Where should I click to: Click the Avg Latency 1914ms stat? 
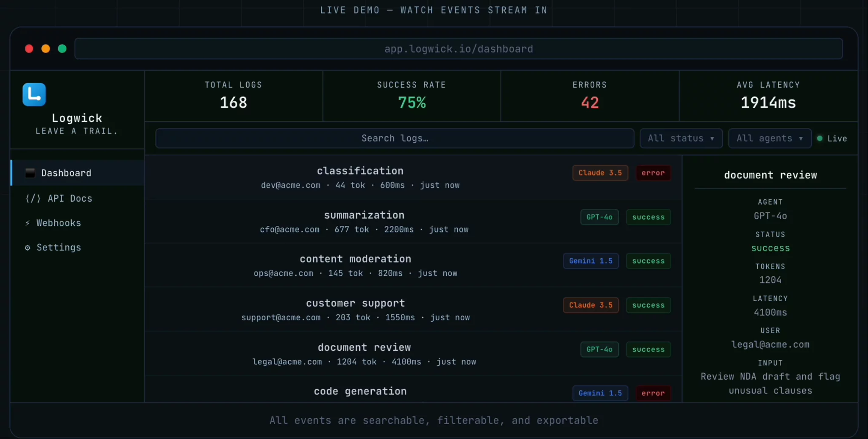click(x=768, y=96)
